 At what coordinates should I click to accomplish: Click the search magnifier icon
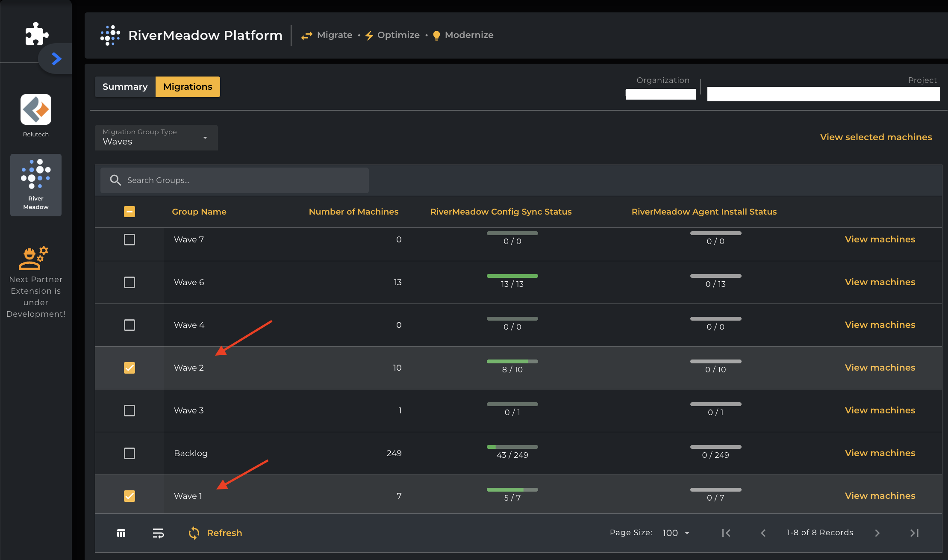click(115, 180)
